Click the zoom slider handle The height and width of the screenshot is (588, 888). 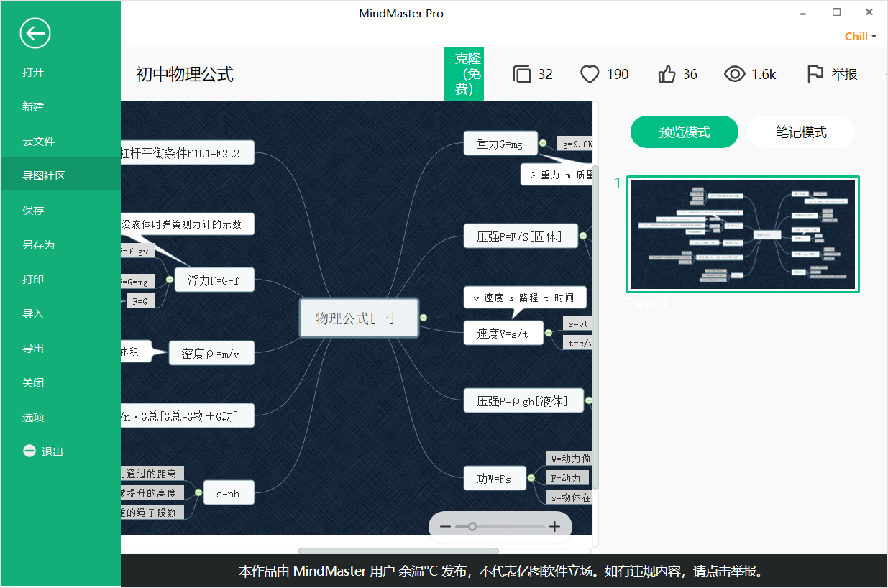pyautogui.click(x=472, y=527)
